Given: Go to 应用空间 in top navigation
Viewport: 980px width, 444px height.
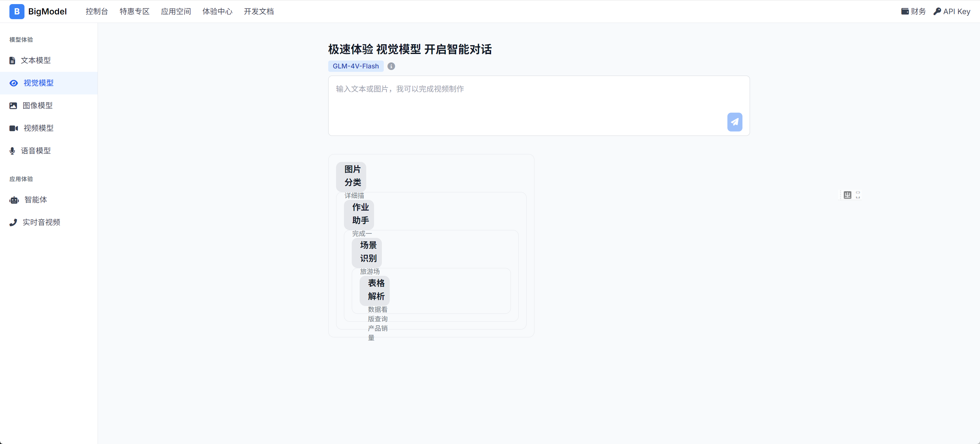Looking at the screenshot, I should coord(176,11).
